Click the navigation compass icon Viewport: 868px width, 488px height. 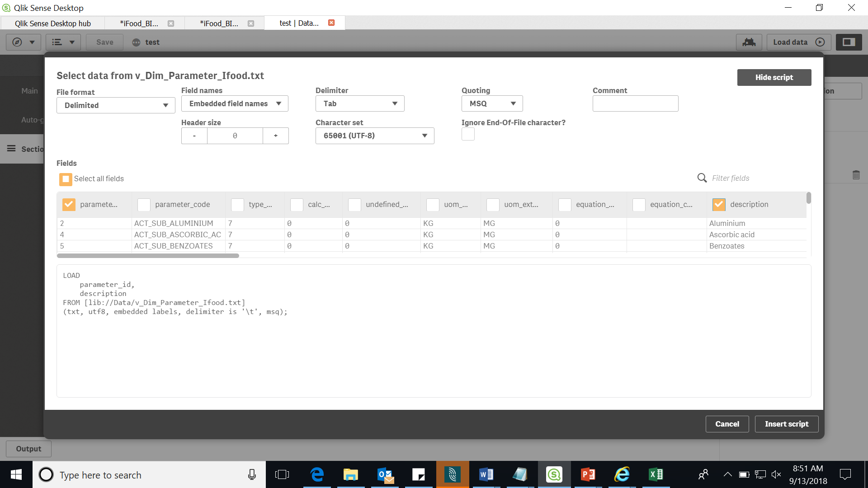tap(17, 42)
